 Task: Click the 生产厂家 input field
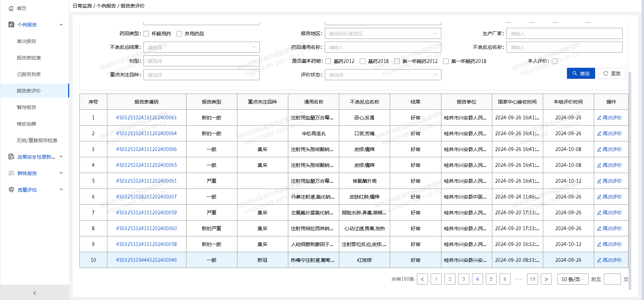pyautogui.click(x=564, y=34)
